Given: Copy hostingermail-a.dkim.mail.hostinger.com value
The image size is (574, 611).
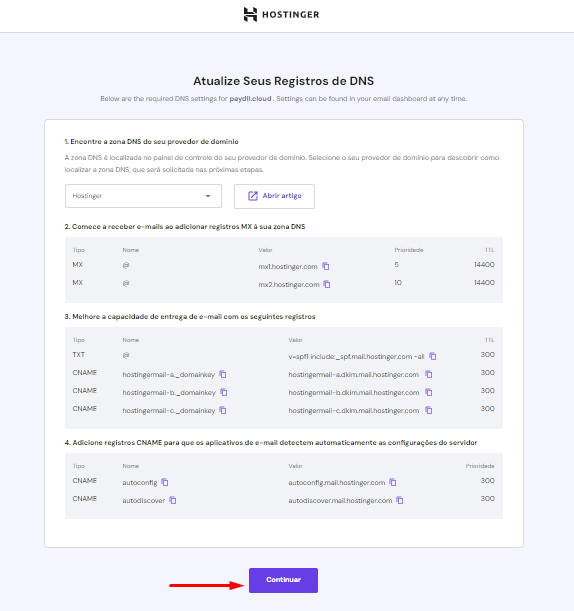Looking at the screenshot, I should 429,374.
